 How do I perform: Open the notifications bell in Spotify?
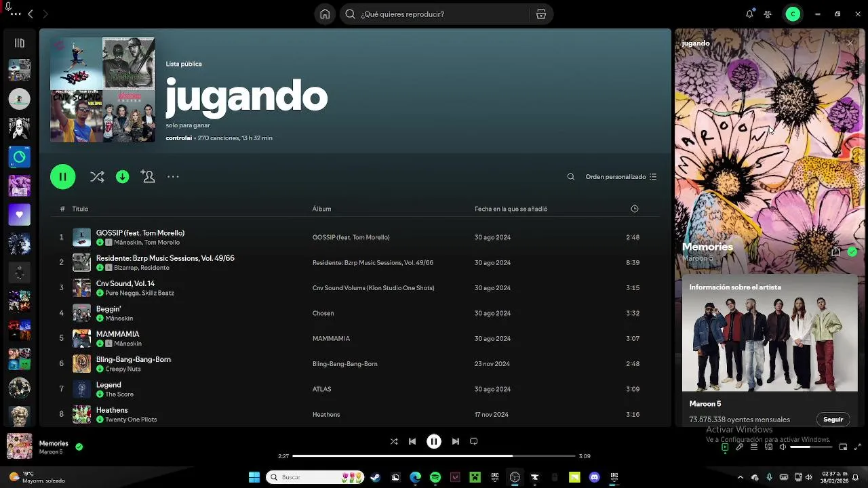point(749,14)
